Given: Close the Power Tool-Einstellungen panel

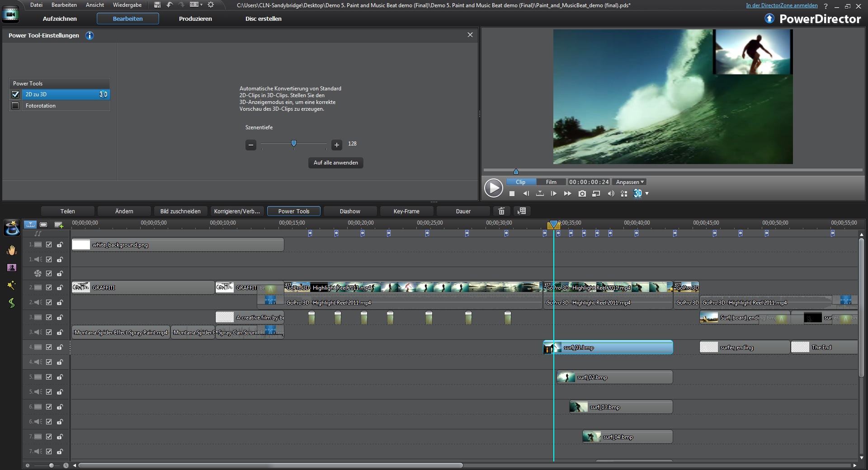Looking at the screenshot, I should 470,35.
